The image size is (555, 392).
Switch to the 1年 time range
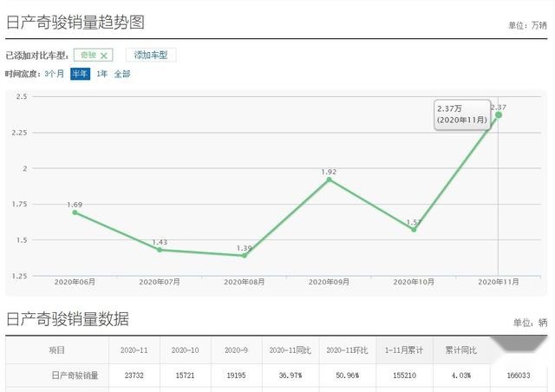point(102,74)
